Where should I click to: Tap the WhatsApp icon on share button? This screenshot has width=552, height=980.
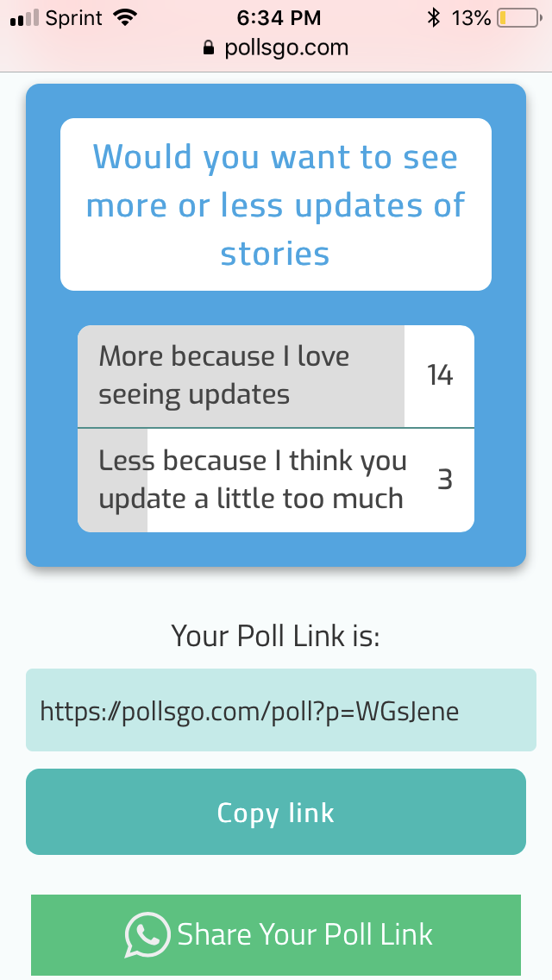click(147, 935)
